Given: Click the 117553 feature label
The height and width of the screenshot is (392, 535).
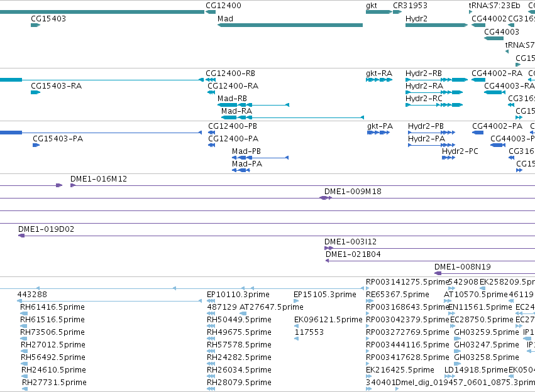Looking at the screenshot, I should click(x=309, y=332).
